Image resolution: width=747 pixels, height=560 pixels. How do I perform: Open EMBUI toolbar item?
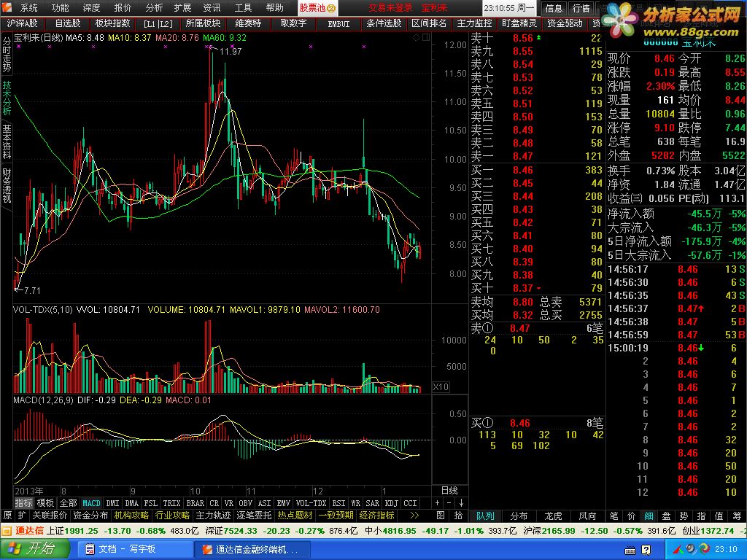(338, 23)
